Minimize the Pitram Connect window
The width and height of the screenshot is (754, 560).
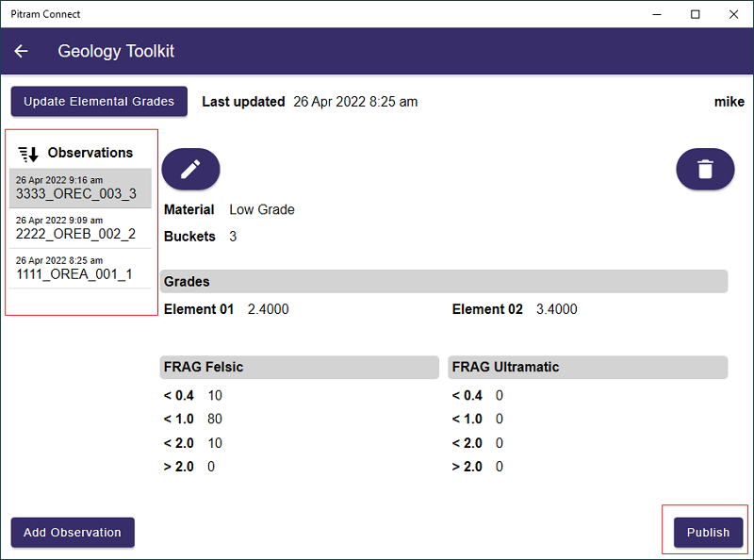click(x=657, y=14)
